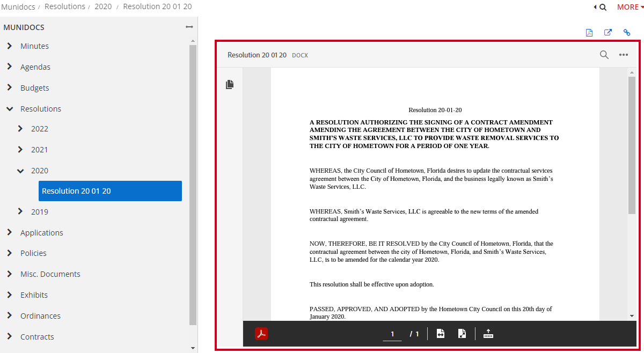Expand the 2021 resolutions folder
Image resolution: width=644 pixels, height=353 pixels.
coord(20,149)
